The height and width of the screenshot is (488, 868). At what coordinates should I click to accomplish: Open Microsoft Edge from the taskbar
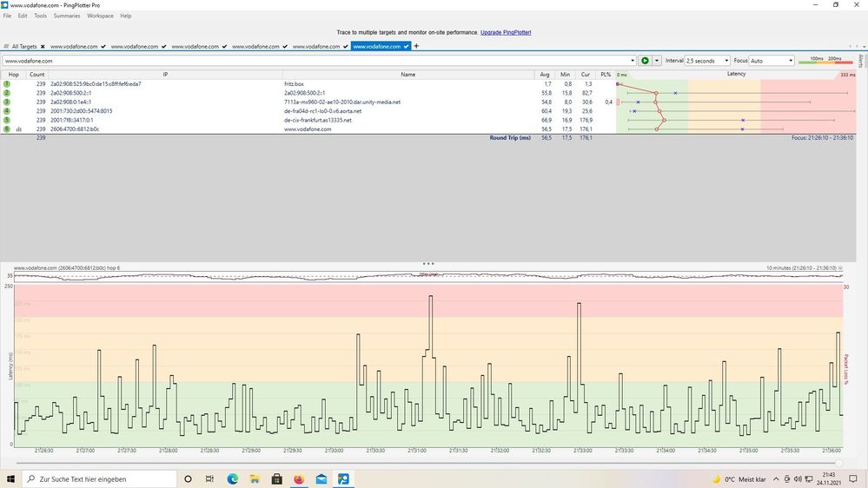coord(233,478)
